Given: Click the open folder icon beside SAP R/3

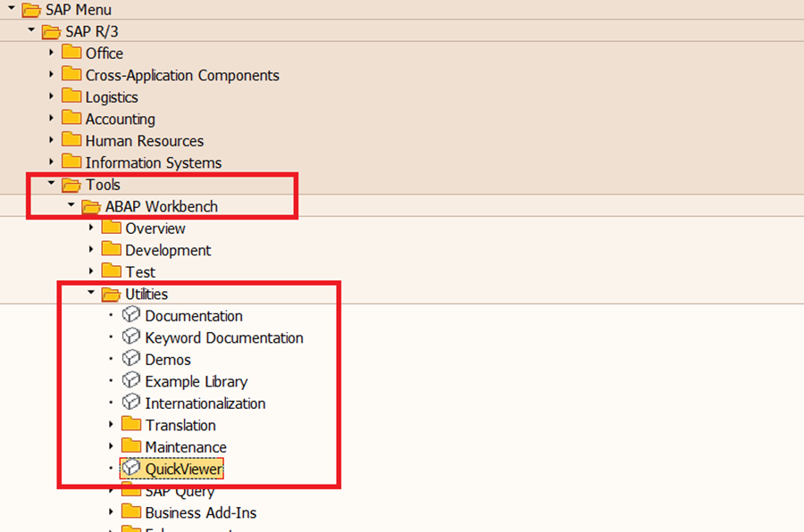Looking at the screenshot, I should point(51,32).
